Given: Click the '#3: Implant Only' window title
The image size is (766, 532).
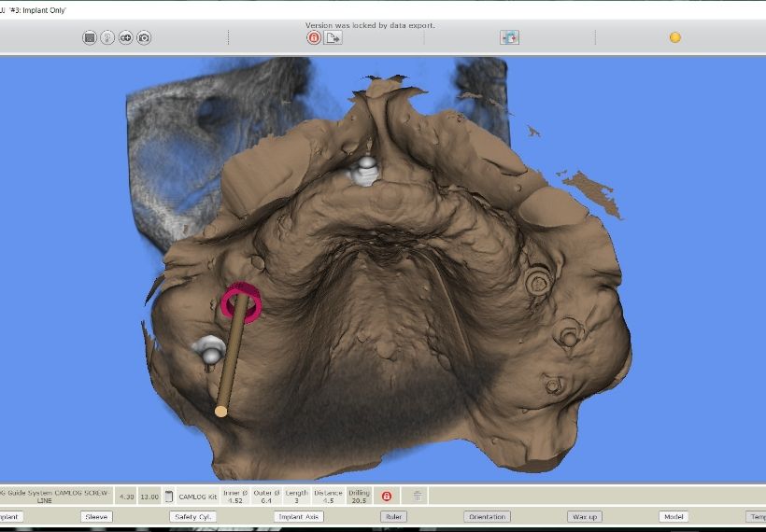Looking at the screenshot, I should (x=37, y=9).
